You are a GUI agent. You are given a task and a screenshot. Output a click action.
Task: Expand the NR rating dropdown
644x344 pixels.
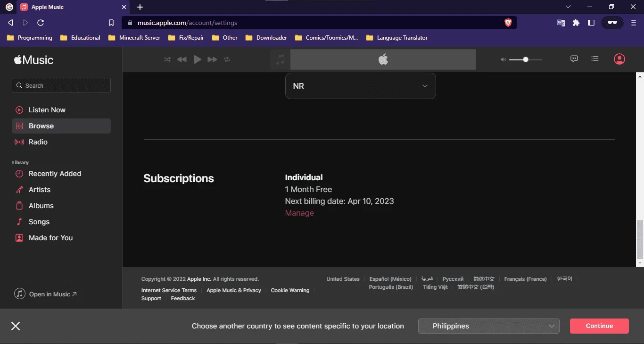361,86
